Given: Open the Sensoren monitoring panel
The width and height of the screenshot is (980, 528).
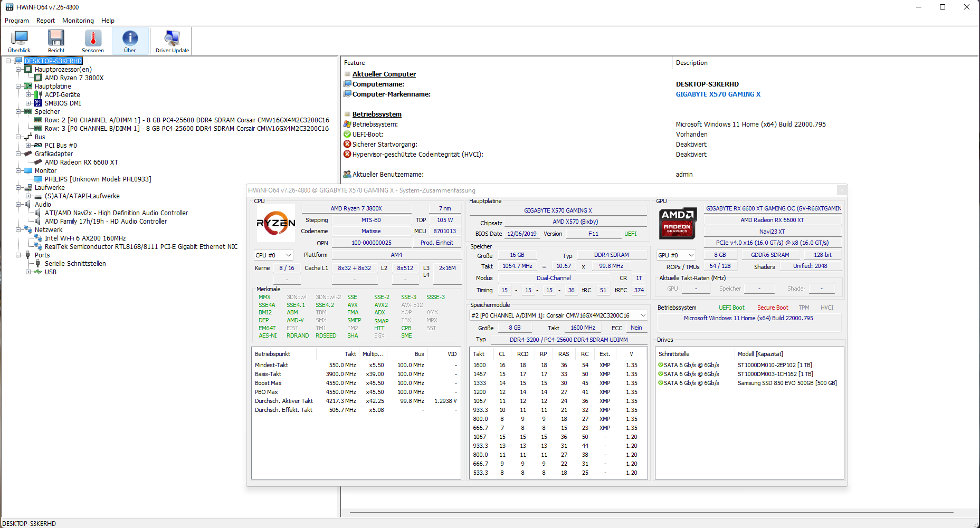Looking at the screenshot, I should [x=92, y=40].
